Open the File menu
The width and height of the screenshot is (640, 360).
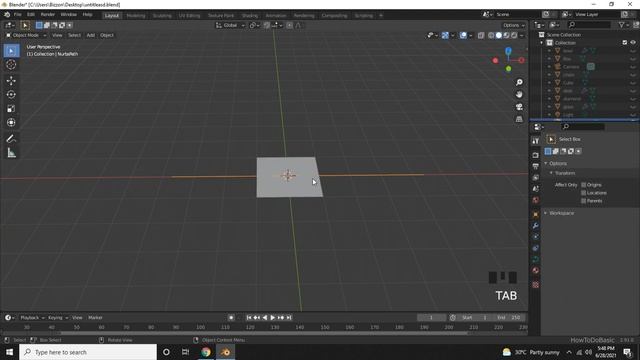(x=18, y=15)
